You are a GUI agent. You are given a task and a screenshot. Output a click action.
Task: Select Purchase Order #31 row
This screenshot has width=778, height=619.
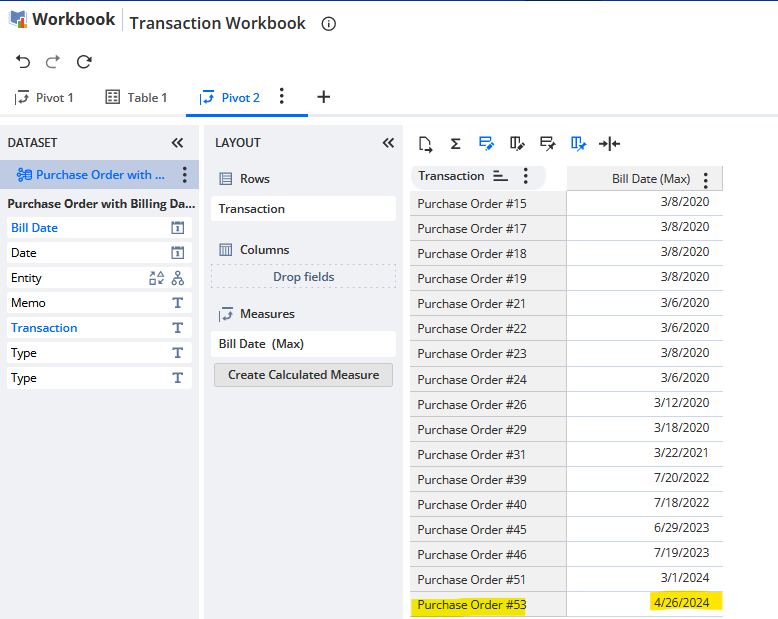coord(488,454)
